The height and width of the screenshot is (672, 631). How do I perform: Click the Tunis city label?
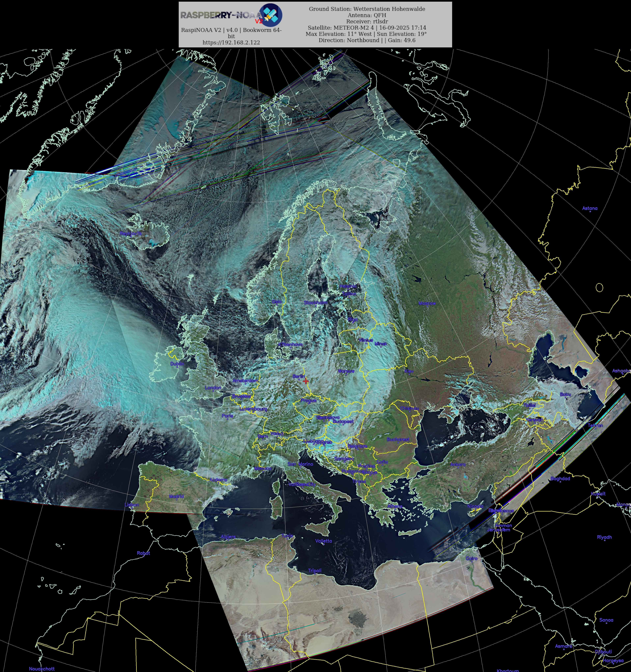pyautogui.click(x=287, y=536)
